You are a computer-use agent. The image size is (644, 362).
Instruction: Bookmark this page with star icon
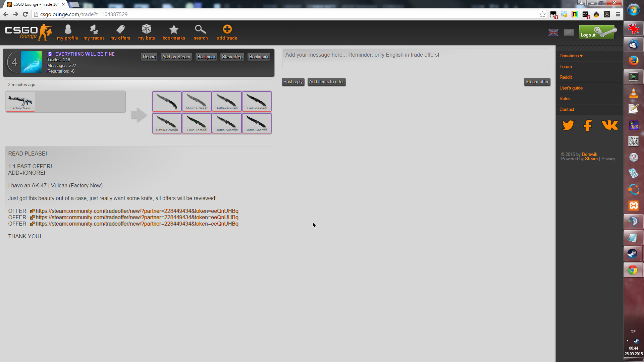[542, 14]
